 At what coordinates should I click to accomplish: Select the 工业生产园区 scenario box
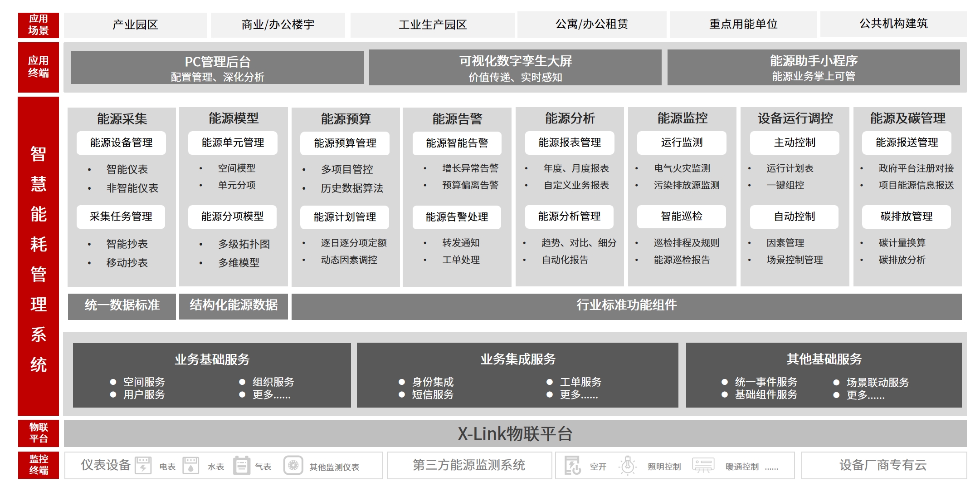point(433,25)
